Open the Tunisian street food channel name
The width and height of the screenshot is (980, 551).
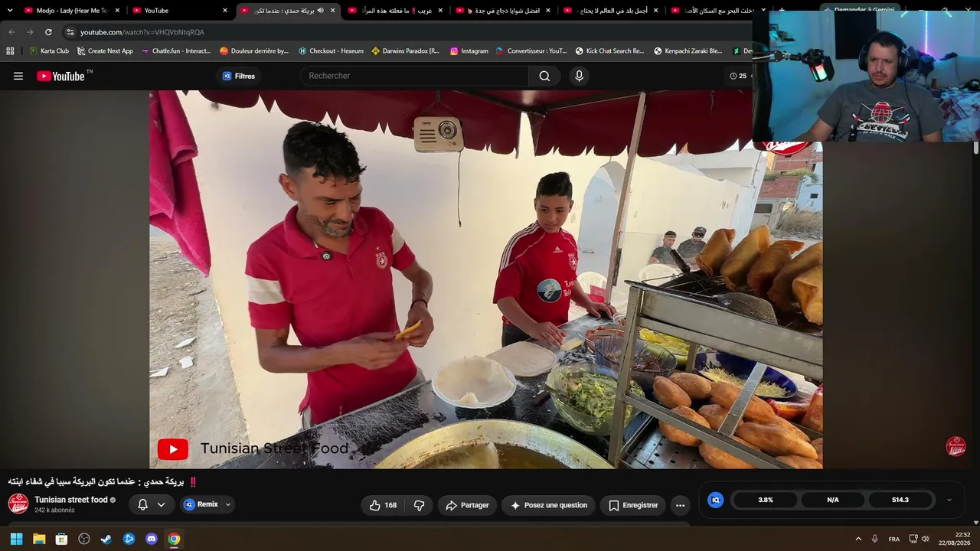pos(71,500)
